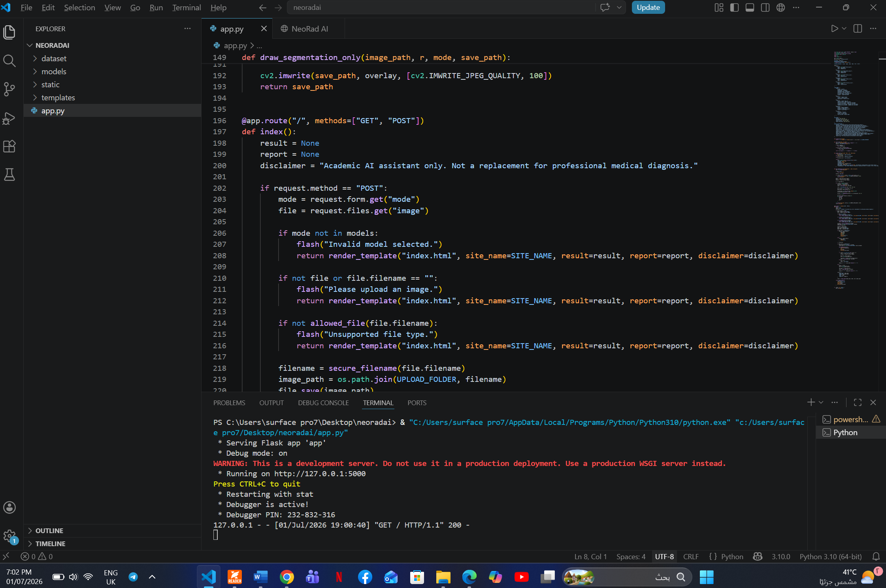Change UTF-8 file encoding
The width and height of the screenshot is (886, 588).
click(664, 556)
